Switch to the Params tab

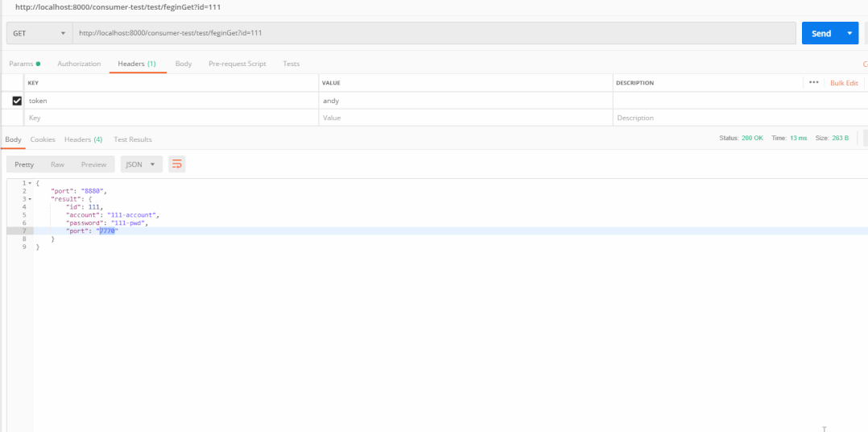point(24,64)
